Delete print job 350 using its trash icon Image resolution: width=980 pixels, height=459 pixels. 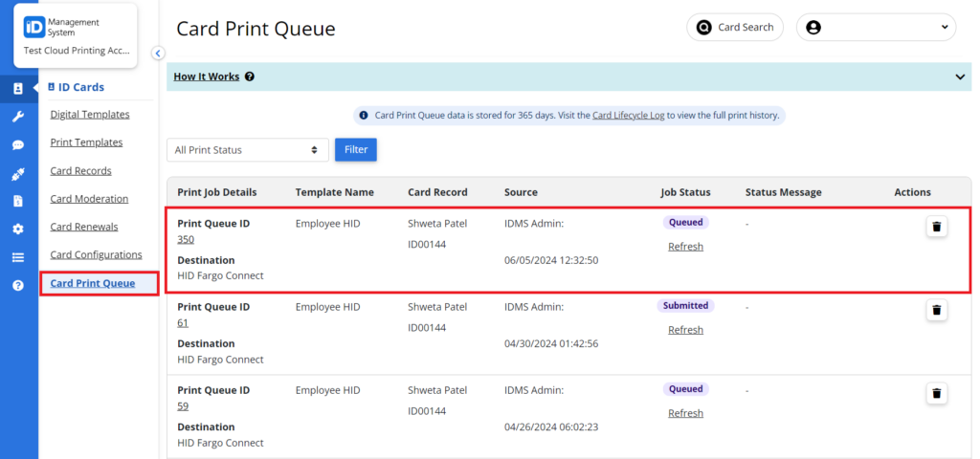point(936,227)
